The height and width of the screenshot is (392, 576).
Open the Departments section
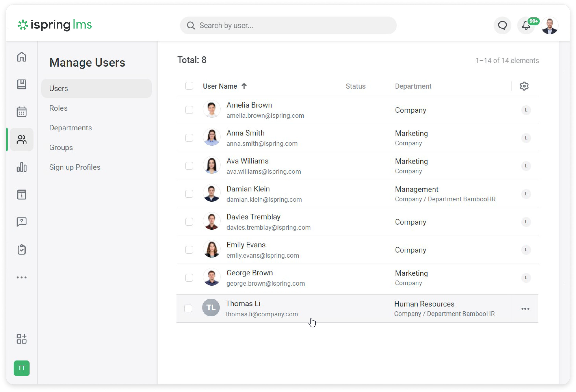tap(70, 128)
